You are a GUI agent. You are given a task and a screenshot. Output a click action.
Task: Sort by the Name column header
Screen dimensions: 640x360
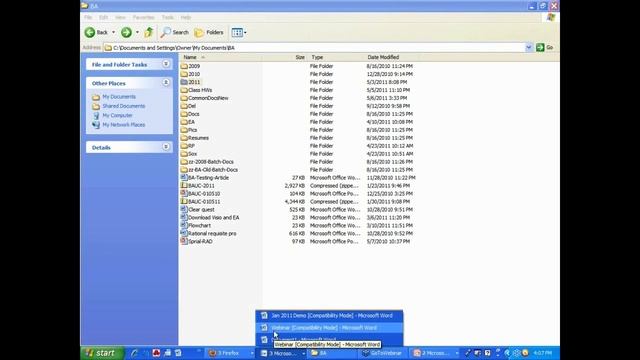tap(220, 57)
